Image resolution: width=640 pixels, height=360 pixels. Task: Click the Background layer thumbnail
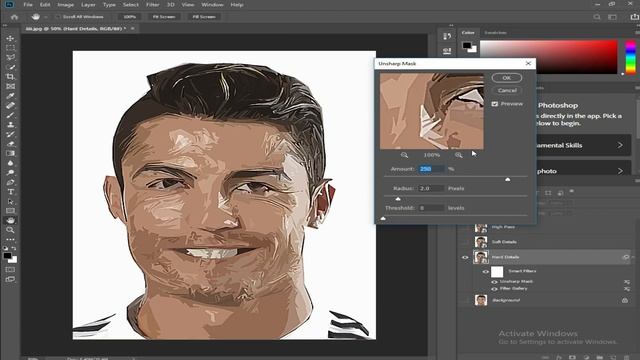(481, 300)
